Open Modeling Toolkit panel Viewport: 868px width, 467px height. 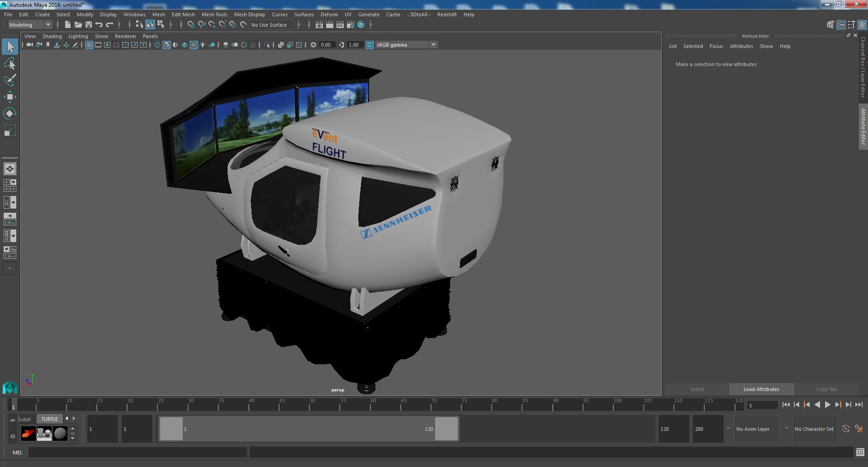pyautogui.click(x=830, y=25)
